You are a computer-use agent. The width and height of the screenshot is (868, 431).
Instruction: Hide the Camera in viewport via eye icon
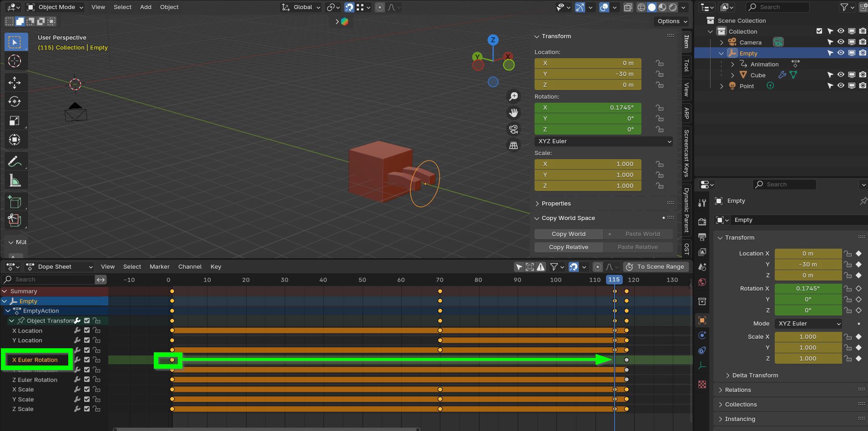tap(841, 42)
